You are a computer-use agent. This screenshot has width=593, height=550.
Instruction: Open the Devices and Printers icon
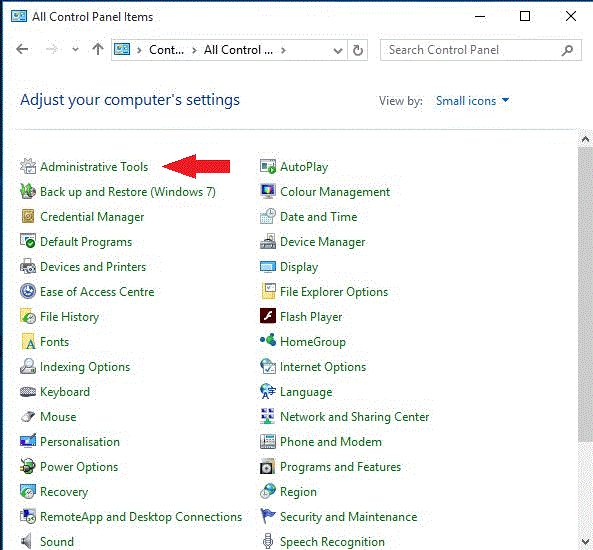click(x=28, y=266)
